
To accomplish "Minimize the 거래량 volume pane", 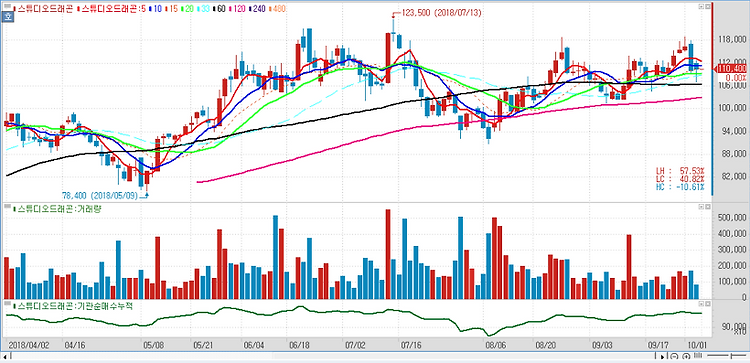I will point(701,207).
